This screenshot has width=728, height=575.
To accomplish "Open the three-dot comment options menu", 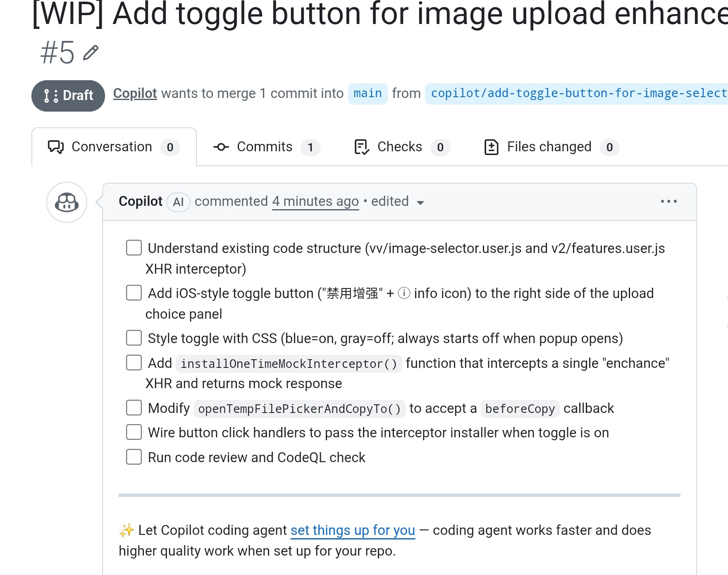I will pyautogui.click(x=668, y=201).
